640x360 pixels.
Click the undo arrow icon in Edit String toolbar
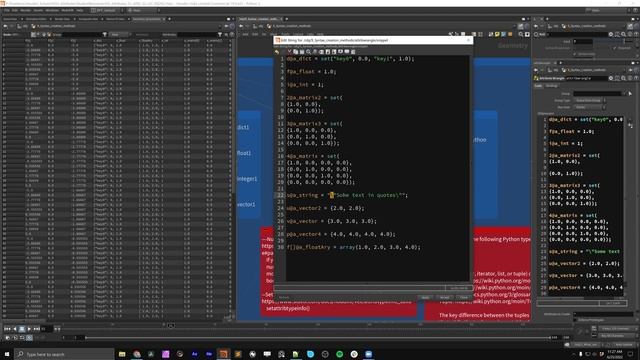coord(277,52)
